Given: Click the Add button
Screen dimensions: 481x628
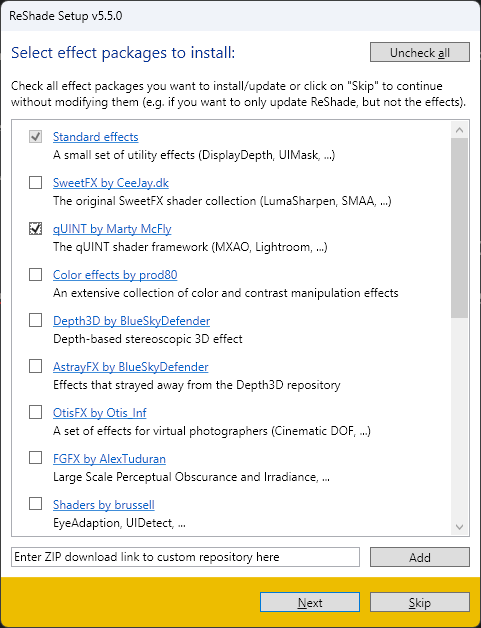Looking at the screenshot, I should (420, 557).
